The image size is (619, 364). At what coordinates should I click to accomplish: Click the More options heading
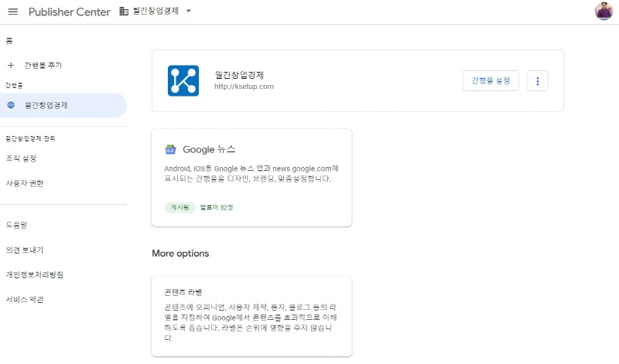coord(180,253)
